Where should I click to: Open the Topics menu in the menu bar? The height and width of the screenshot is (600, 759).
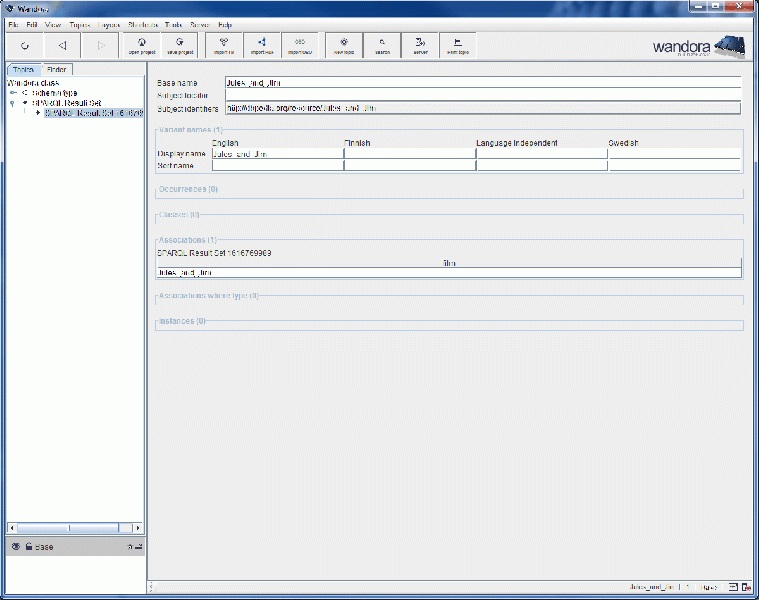(x=79, y=23)
